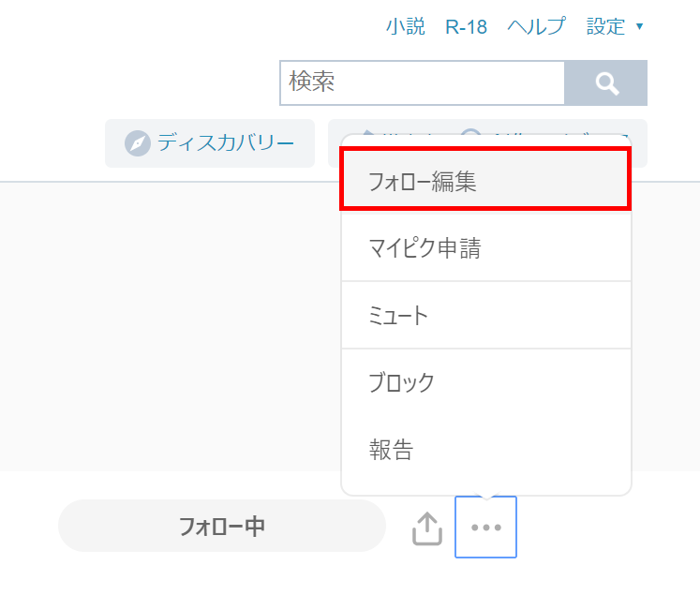Open the ヘルプ help link
The image size is (700, 595).
tap(536, 26)
